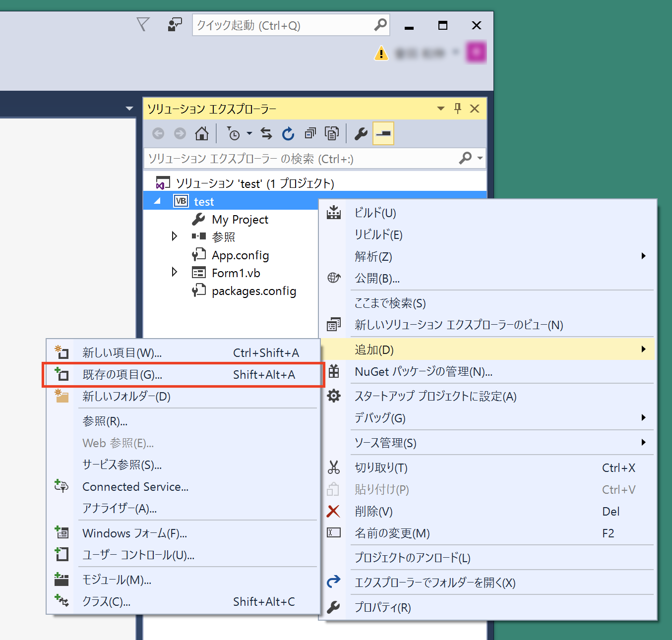Click the Quick Launch magnifier icon
The height and width of the screenshot is (640, 672).
coord(380,24)
